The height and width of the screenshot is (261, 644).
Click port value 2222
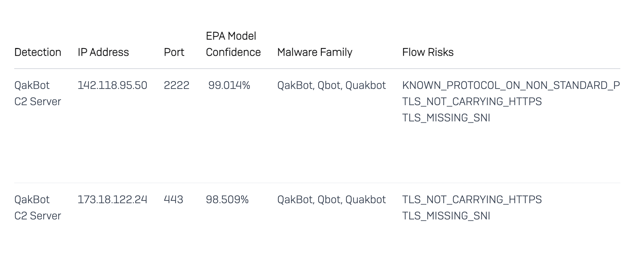pyautogui.click(x=176, y=85)
